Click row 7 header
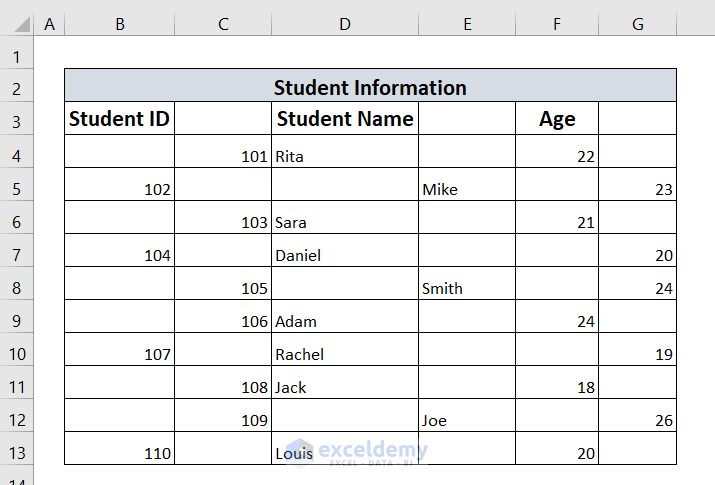 [17, 255]
